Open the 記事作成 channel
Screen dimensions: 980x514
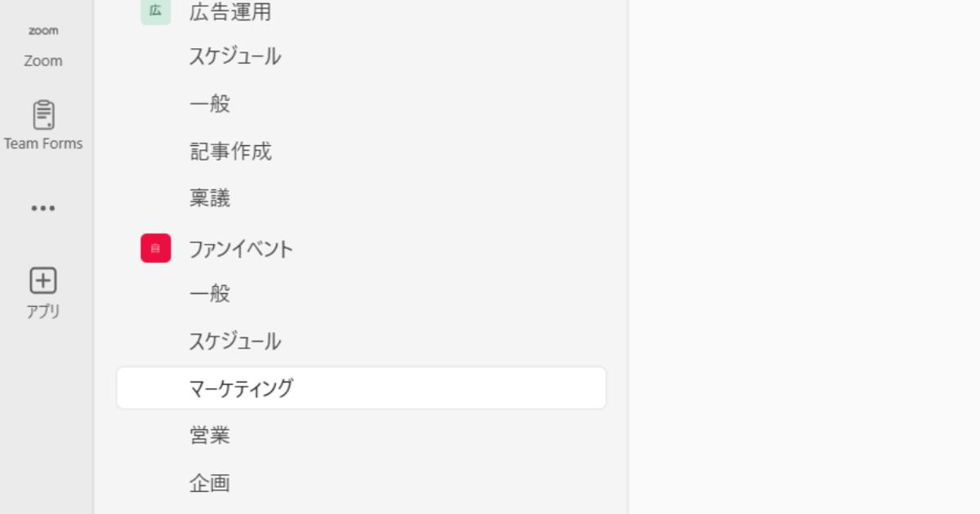tap(231, 152)
